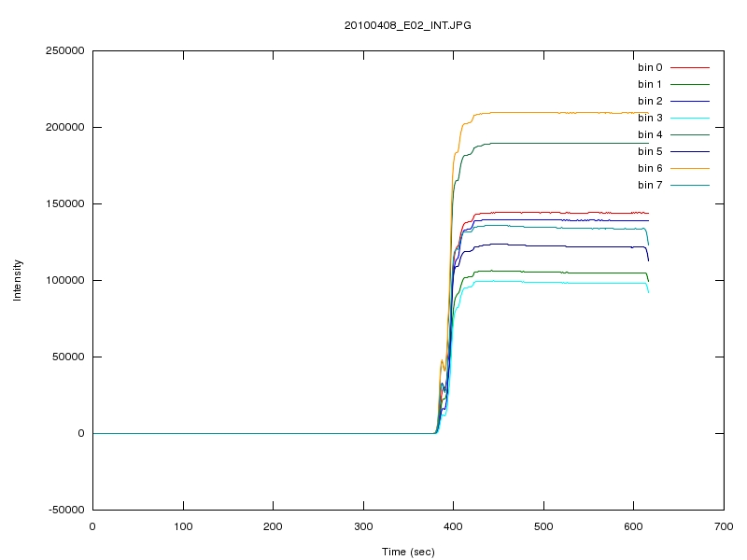Click the 'bin 5' legend label
Viewport: 747px width, 560px height.
pos(650,151)
